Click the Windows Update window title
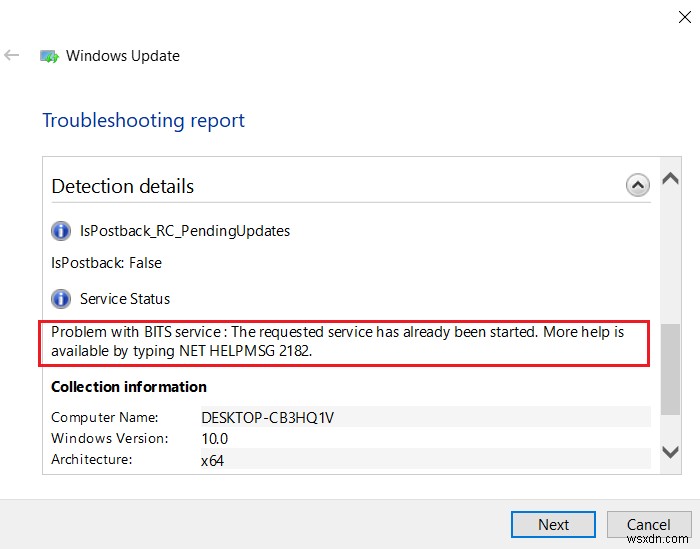This screenshot has width=700, height=549. point(123,56)
